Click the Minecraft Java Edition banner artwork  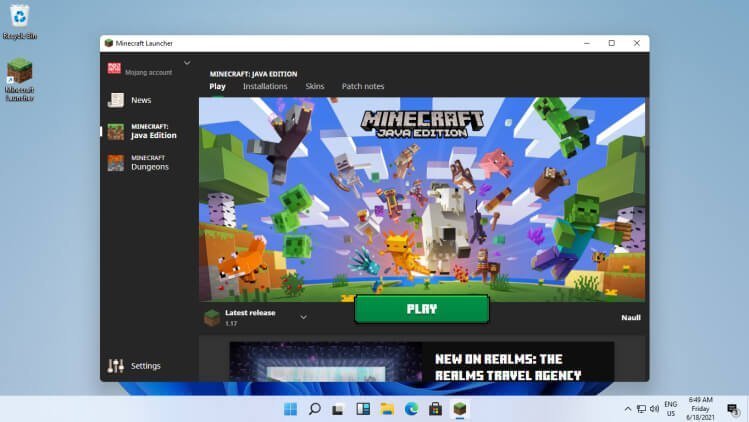click(422, 199)
